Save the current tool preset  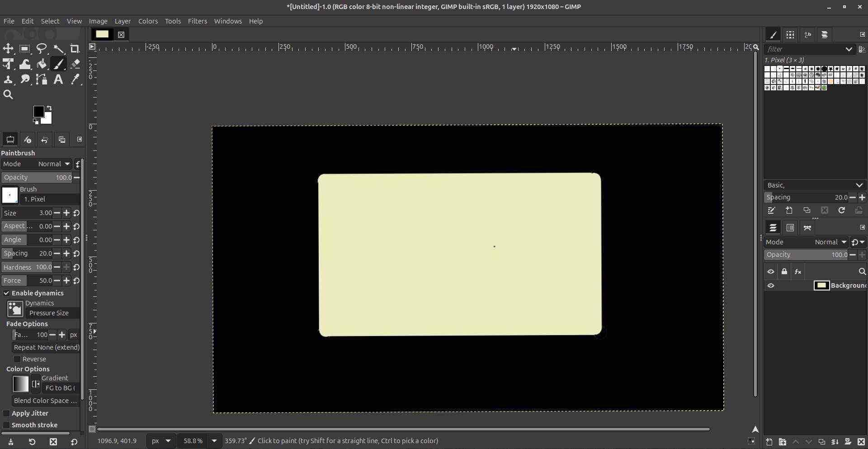click(11, 442)
